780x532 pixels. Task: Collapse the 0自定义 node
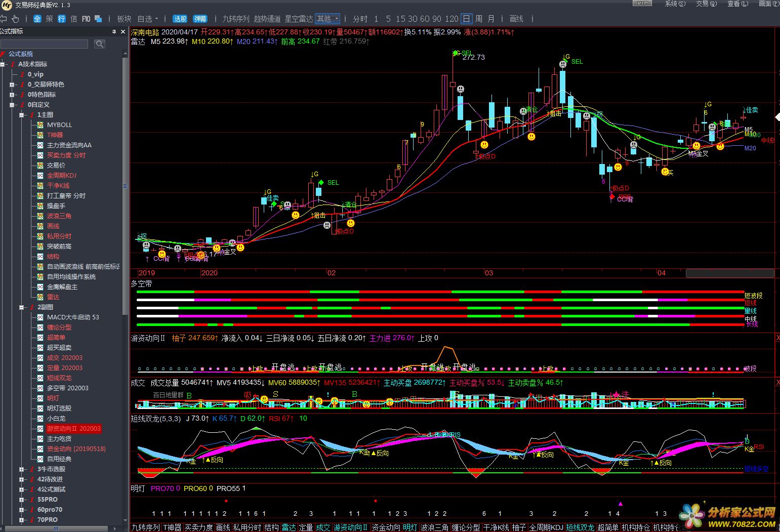pos(12,105)
